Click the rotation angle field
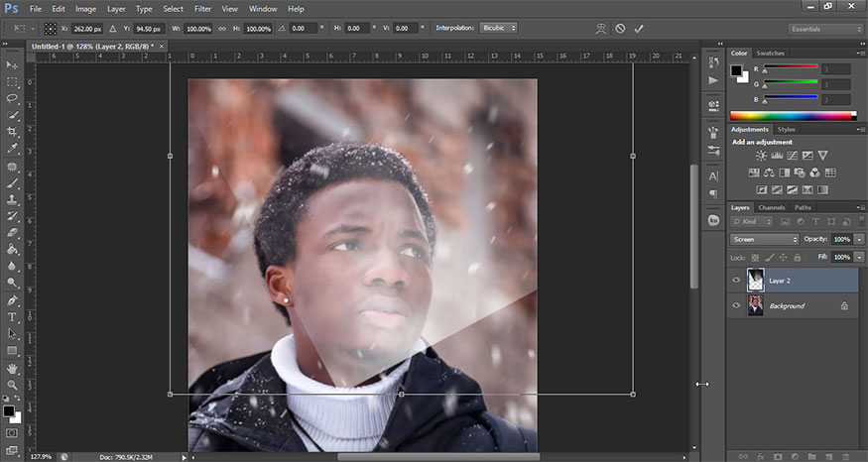The width and height of the screenshot is (868, 462). click(304, 28)
